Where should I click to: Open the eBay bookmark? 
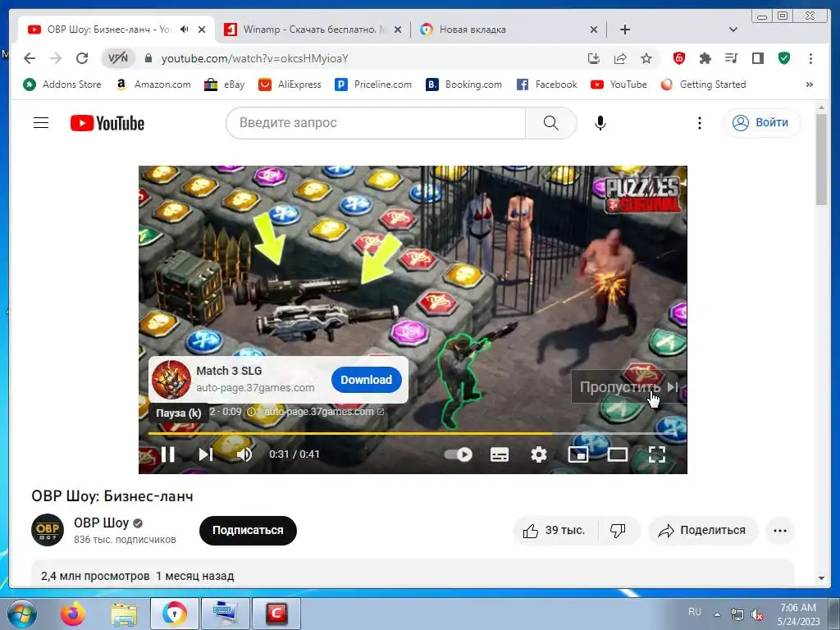(225, 84)
